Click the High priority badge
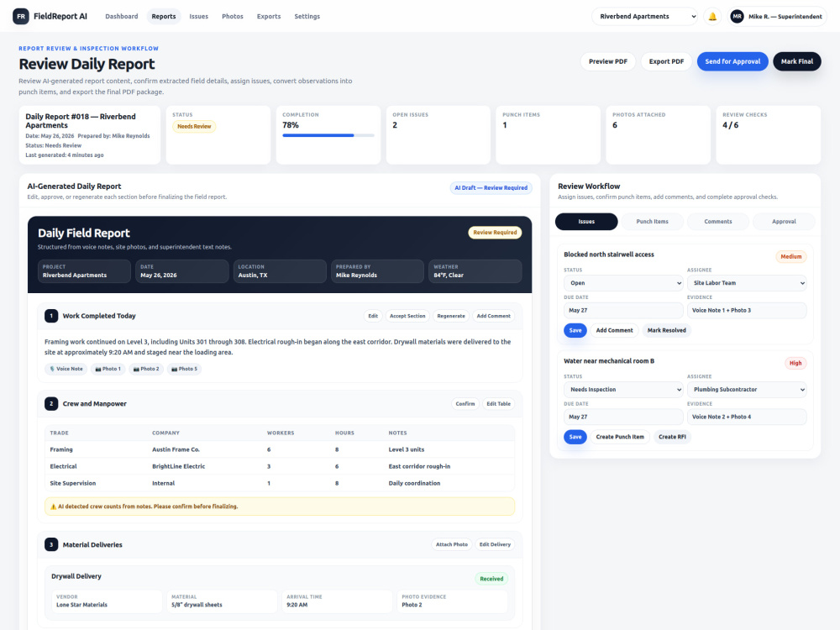This screenshot has width=840, height=630. pyautogui.click(x=795, y=363)
